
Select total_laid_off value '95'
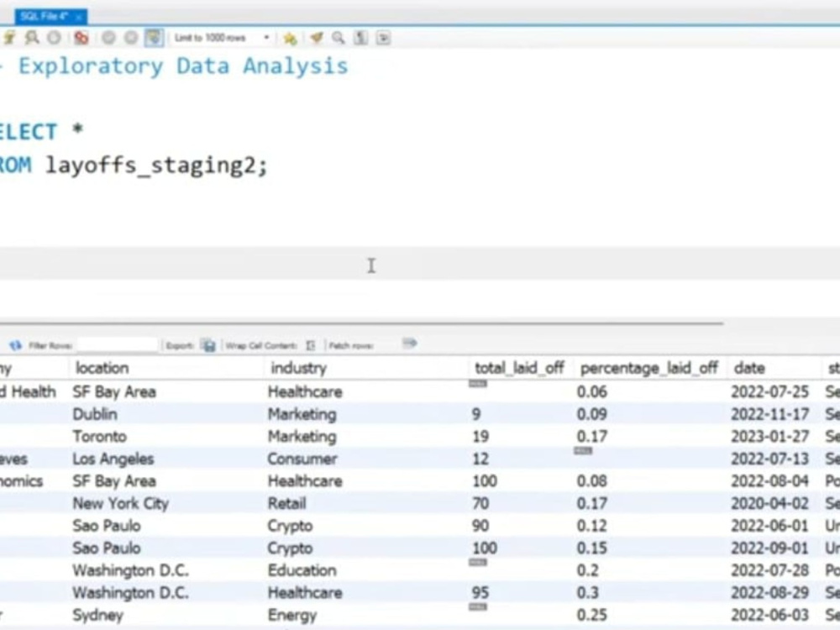click(x=480, y=592)
